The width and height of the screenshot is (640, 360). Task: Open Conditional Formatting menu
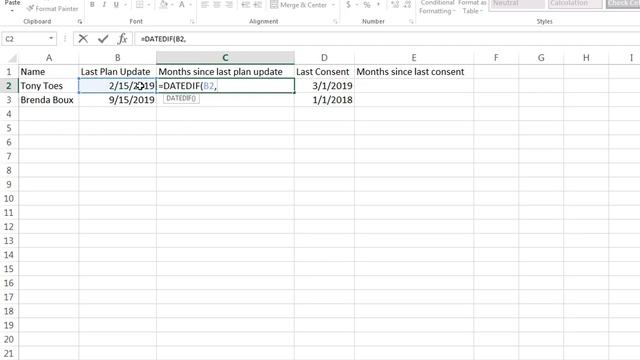pos(437,7)
